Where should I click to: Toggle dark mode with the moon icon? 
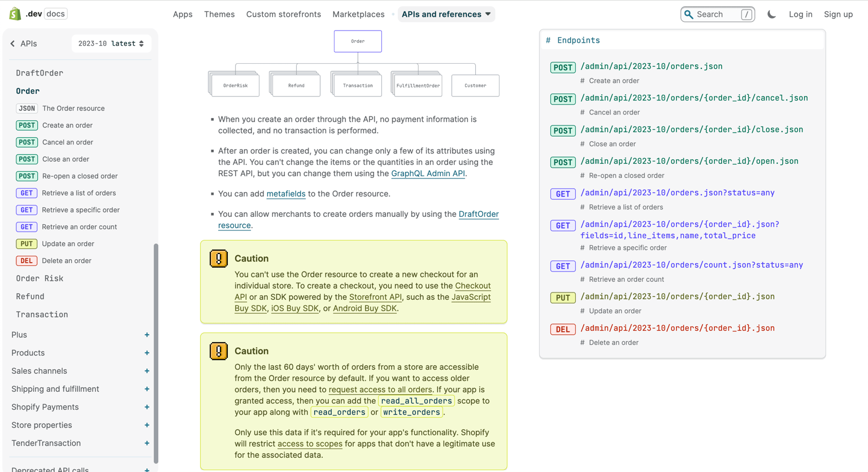tap(771, 14)
